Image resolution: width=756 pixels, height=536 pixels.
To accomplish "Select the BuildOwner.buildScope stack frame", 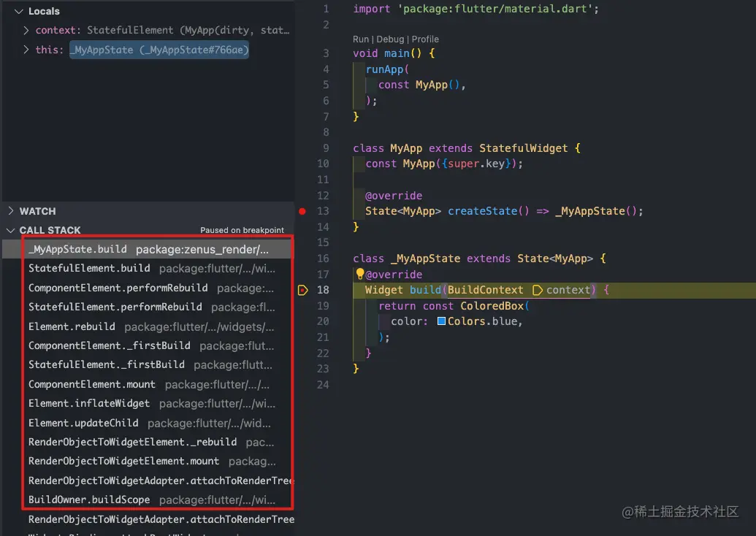I will [148, 499].
